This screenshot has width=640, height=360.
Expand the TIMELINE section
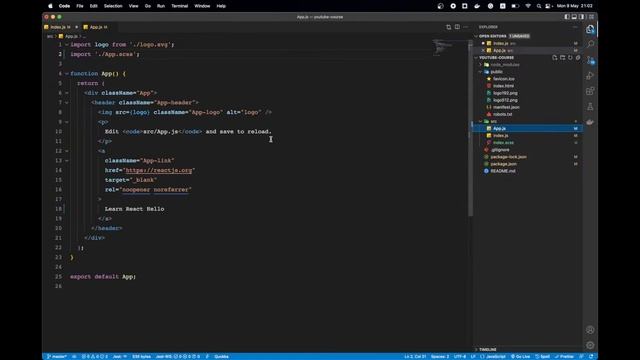click(x=488, y=349)
